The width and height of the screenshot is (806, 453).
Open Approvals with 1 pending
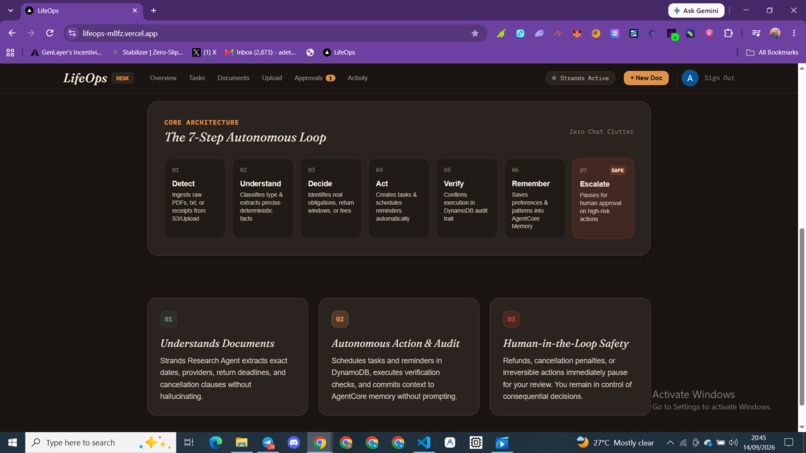pyautogui.click(x=315, y=78)
